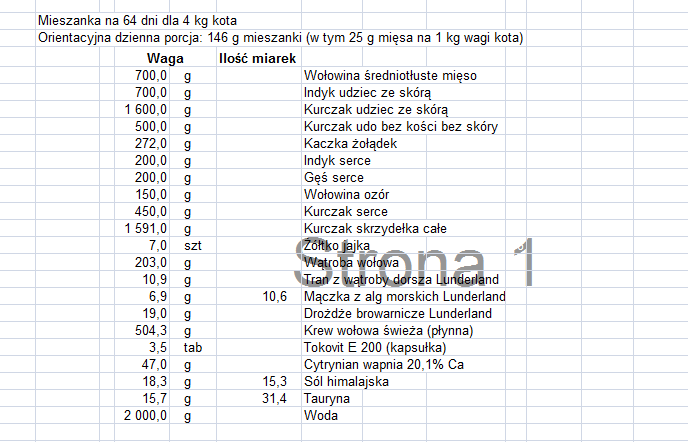
Task: Select the "Indyk udziec ze skórą" cell
Action: (367, 93)
